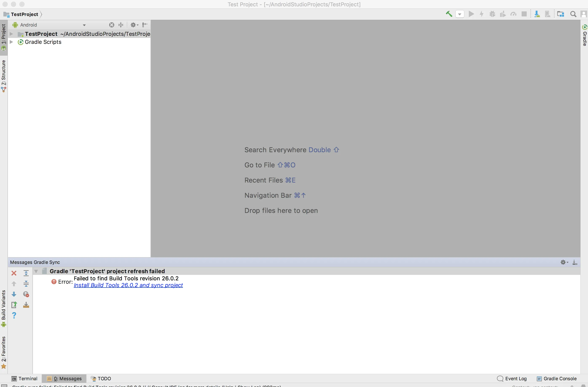Click the Search Everywhere magnifier icon

coord(573,14)
